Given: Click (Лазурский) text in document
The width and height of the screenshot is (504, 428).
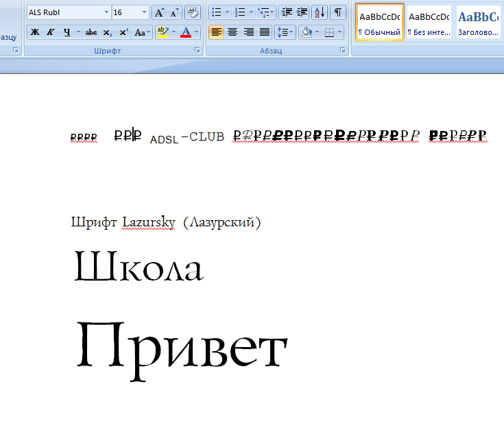Looking at the screenshot, I should (221, 222).
